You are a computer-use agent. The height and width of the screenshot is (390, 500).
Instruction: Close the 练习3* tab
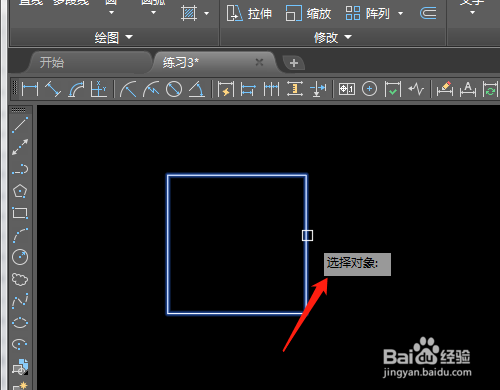click(x=259, y=62)
